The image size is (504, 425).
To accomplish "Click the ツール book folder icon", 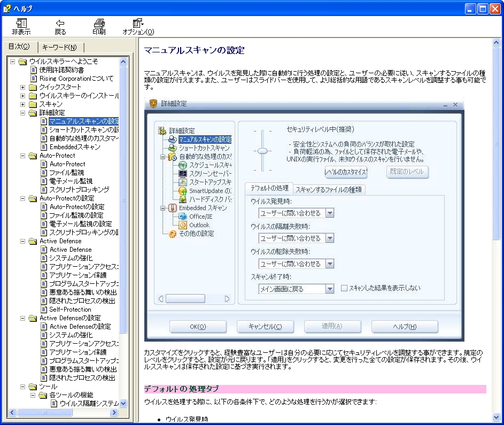I will [x=33, y=387].
